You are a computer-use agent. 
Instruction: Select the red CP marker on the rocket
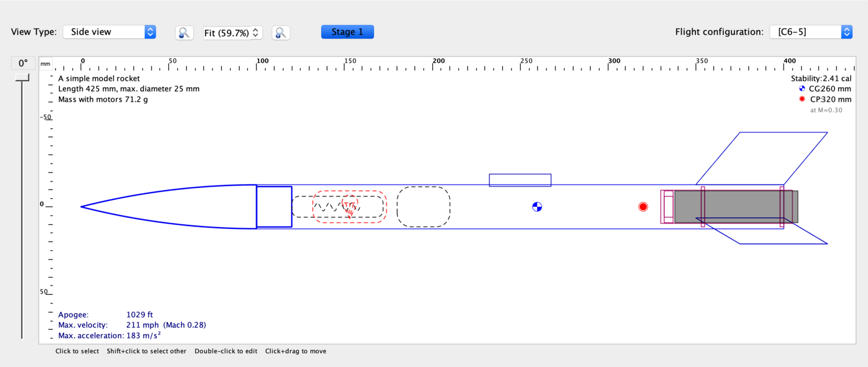click(643, 206)
